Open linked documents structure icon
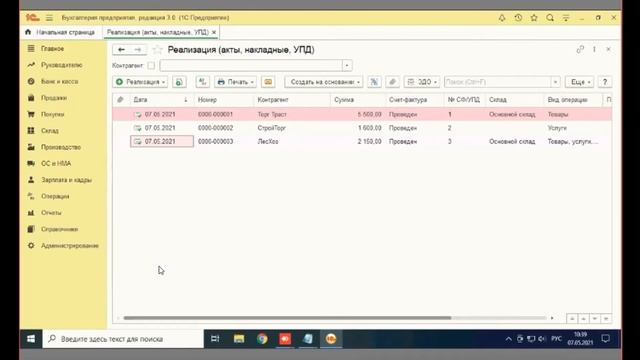The width and height of the screenshot is (640, 360). click(x=374, y=82)
